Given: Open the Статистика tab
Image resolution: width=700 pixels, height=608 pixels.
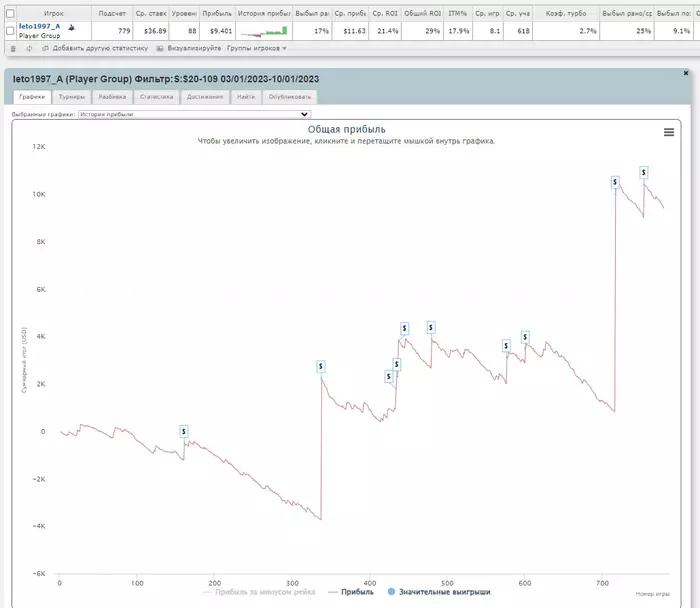Looking at the screenshot, I should pyautogui.click(x=156, y=97).
